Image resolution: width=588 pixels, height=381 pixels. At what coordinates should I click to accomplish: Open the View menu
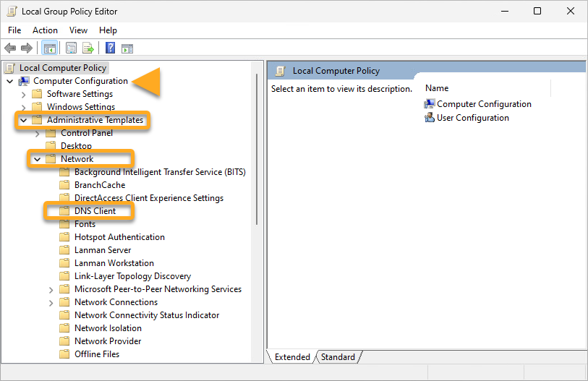[x=78, y=30]
